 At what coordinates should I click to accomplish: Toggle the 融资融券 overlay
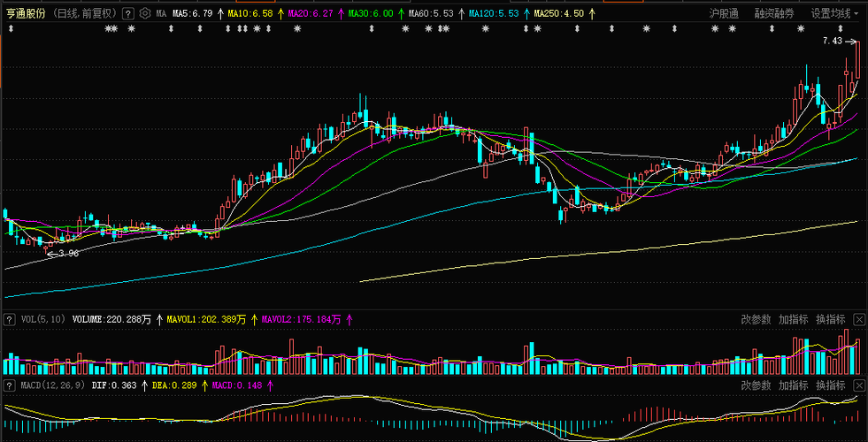(772, 13)
